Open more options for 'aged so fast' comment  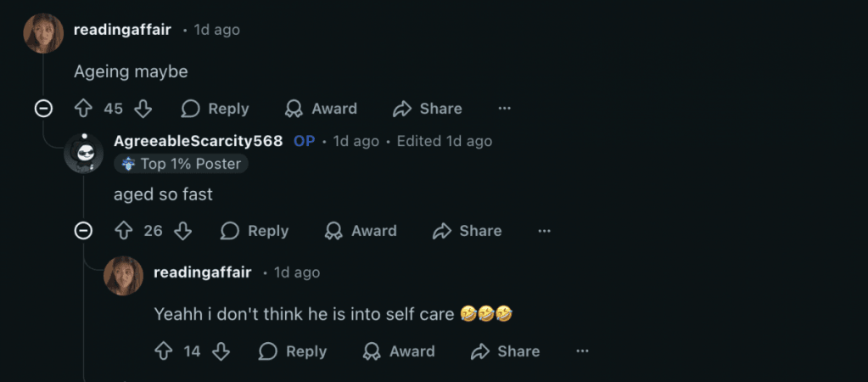pos(545,231)
